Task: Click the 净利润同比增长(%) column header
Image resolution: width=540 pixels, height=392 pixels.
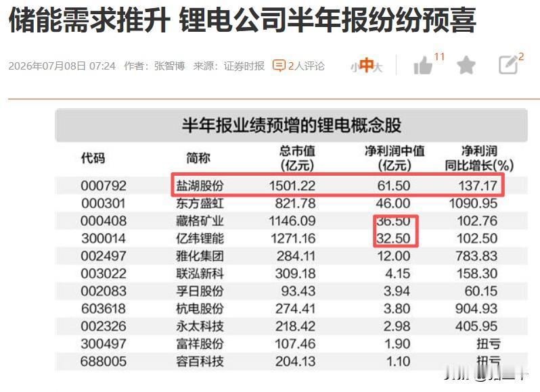Action: click(x=479, y=158)
